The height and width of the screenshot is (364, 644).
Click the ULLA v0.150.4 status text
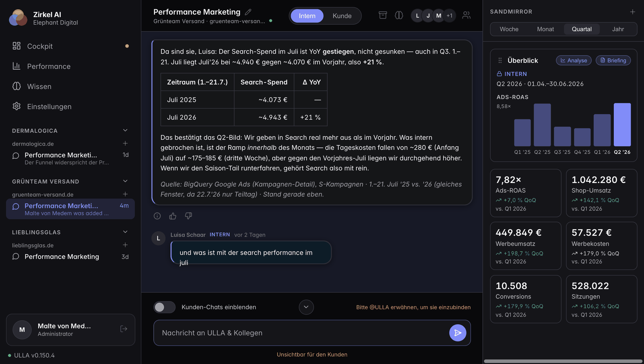click(34, 355)
